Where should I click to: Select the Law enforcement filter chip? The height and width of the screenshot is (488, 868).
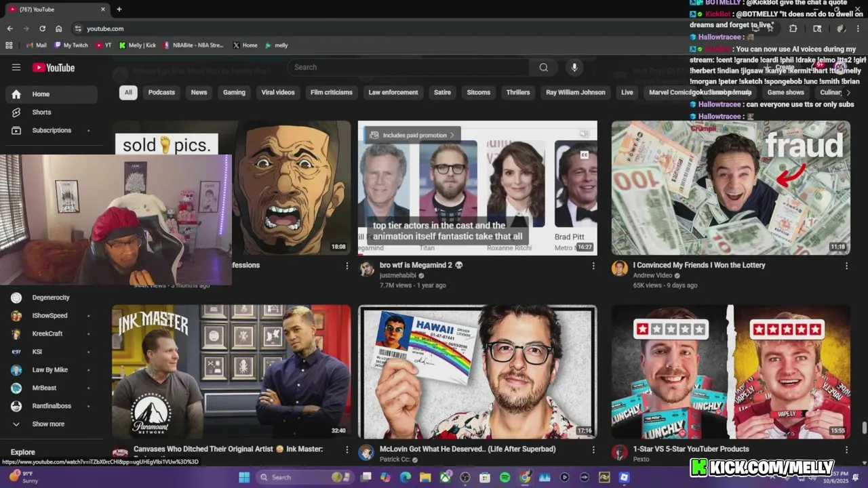[393, 92]
